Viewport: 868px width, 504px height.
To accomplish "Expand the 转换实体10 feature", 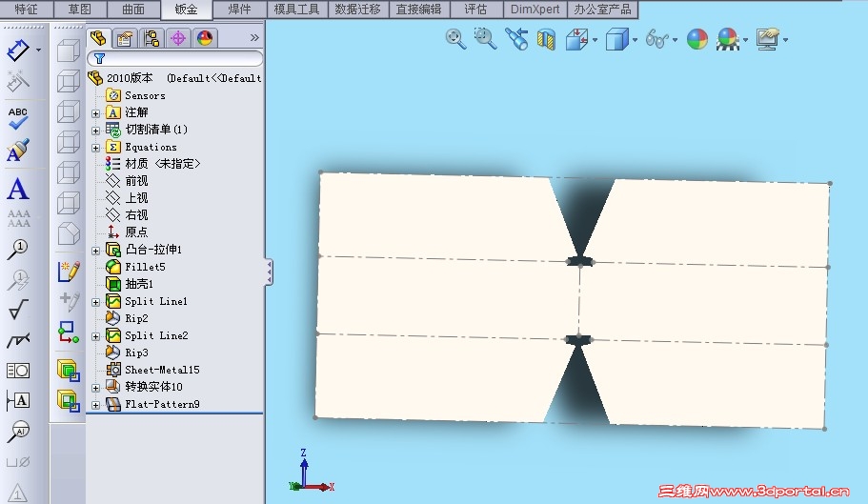I will point(95,388).
